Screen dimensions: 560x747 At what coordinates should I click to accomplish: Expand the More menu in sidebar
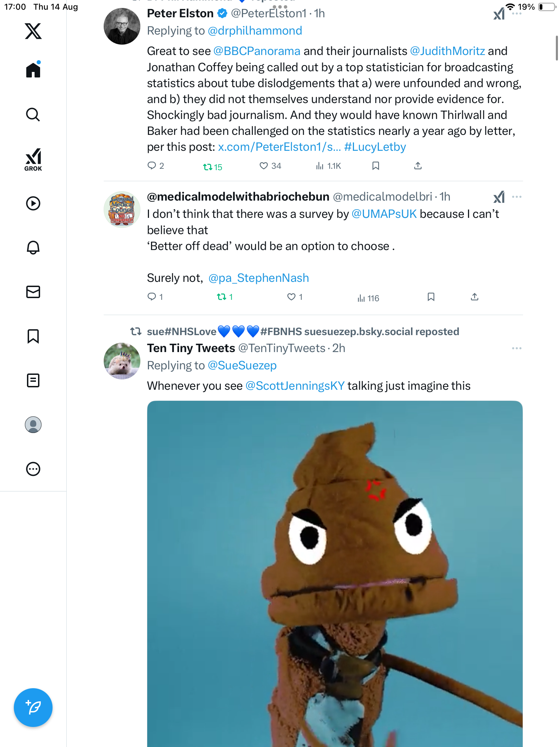[x=33, y=469]
